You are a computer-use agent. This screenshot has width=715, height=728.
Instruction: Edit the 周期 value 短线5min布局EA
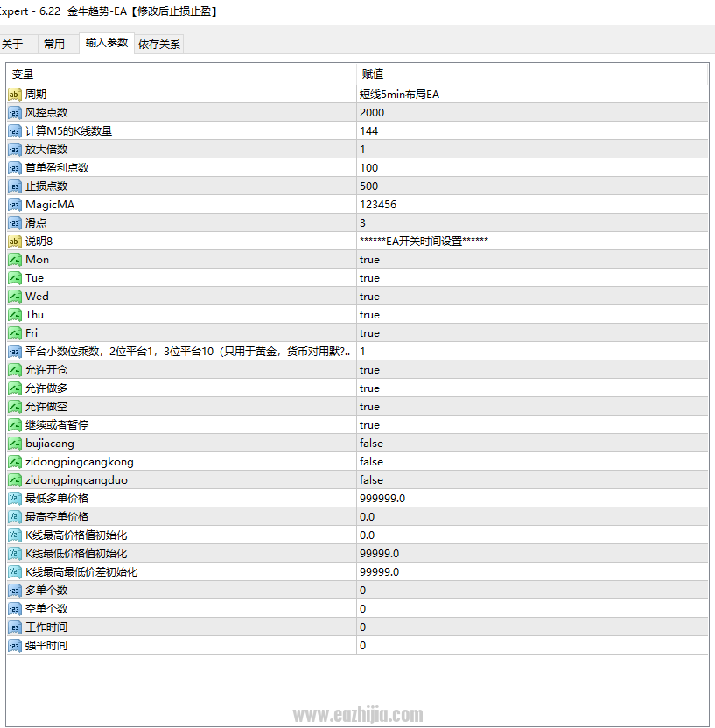[x=532, y=94]
